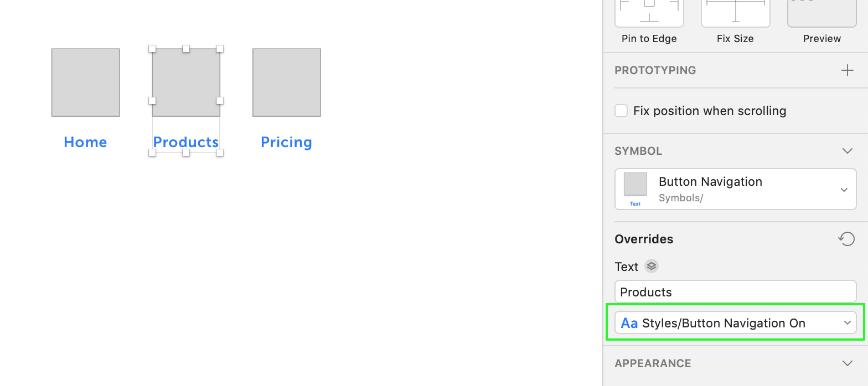Click the Products override text field
Viewport: 868px width, 386px height.
click(735, 292)
